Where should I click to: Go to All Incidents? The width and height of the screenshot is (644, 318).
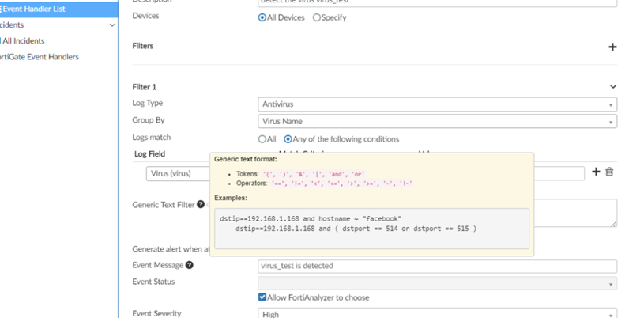tap(24, 41)
